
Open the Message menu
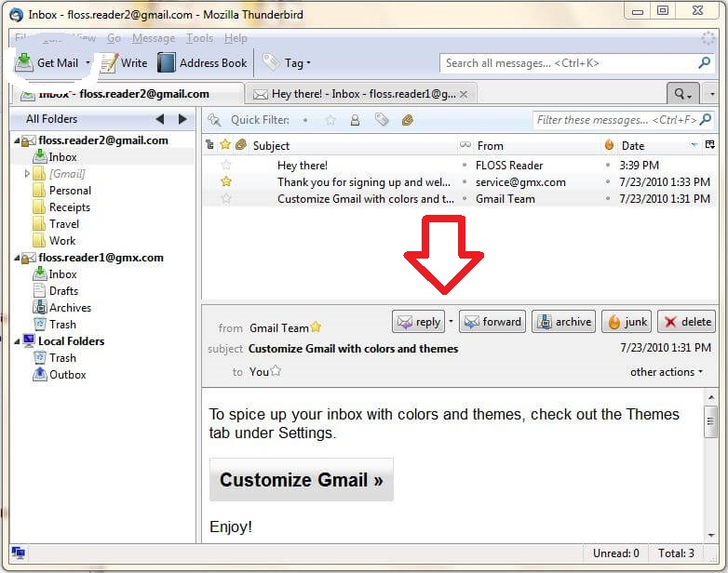click(154, 38)
